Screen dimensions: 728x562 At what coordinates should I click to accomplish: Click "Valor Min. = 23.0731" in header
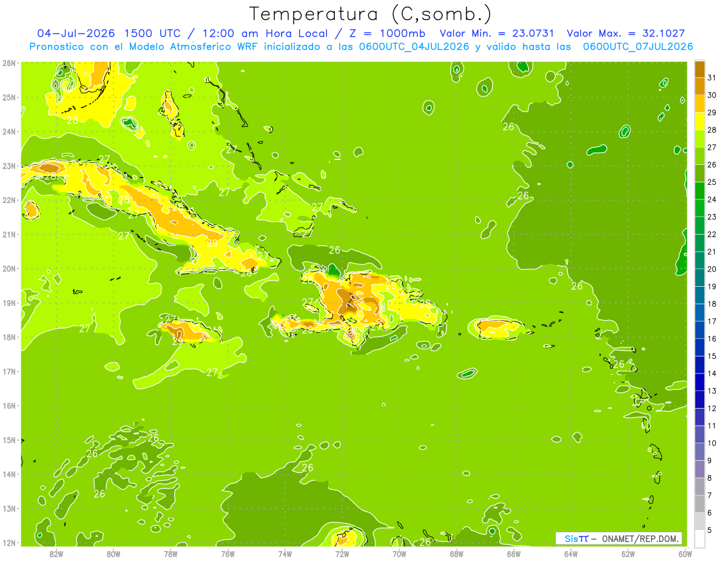pyautogui.click(x=497, y=33)
